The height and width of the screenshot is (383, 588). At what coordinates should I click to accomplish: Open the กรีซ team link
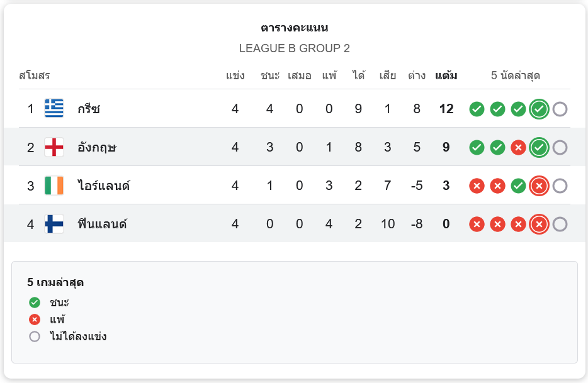89,109
